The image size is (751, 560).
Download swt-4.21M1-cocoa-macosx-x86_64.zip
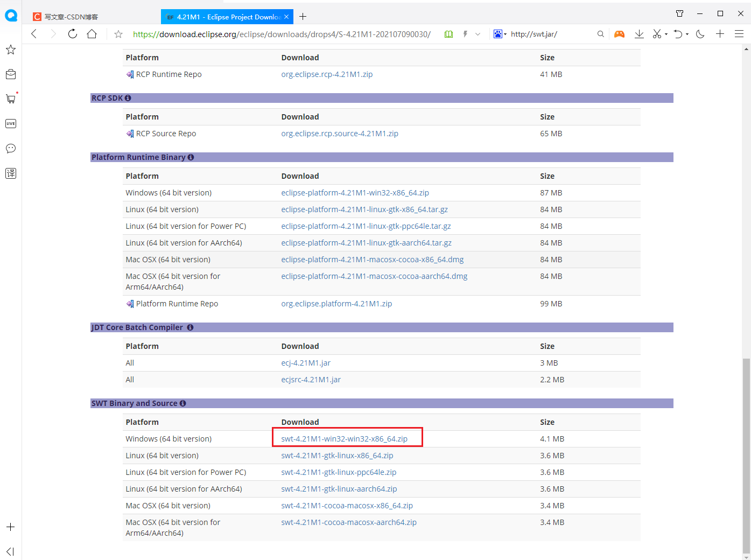347,506
